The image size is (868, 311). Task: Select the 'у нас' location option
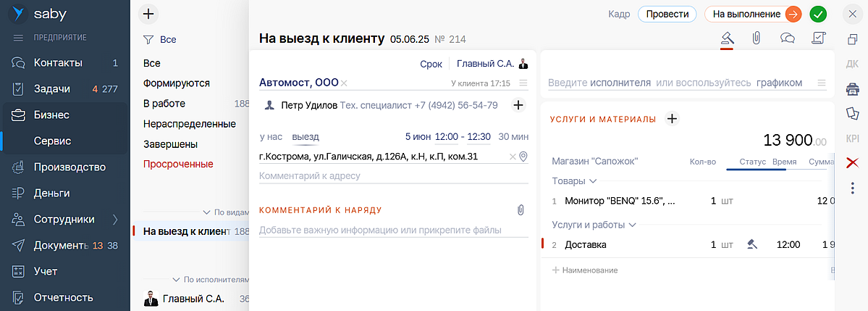click(271, 136)
